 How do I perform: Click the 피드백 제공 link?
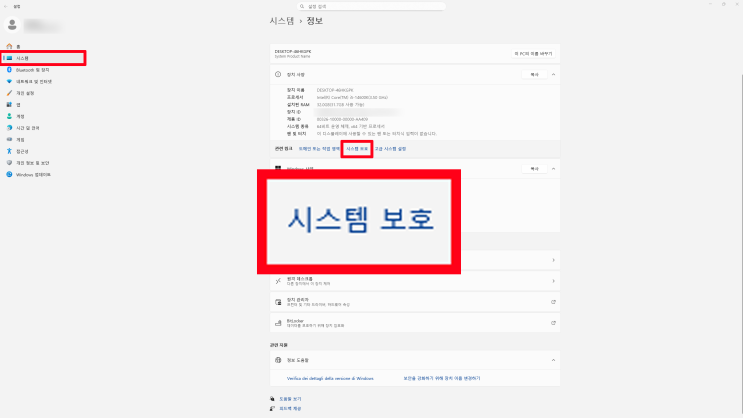point(290,409)
